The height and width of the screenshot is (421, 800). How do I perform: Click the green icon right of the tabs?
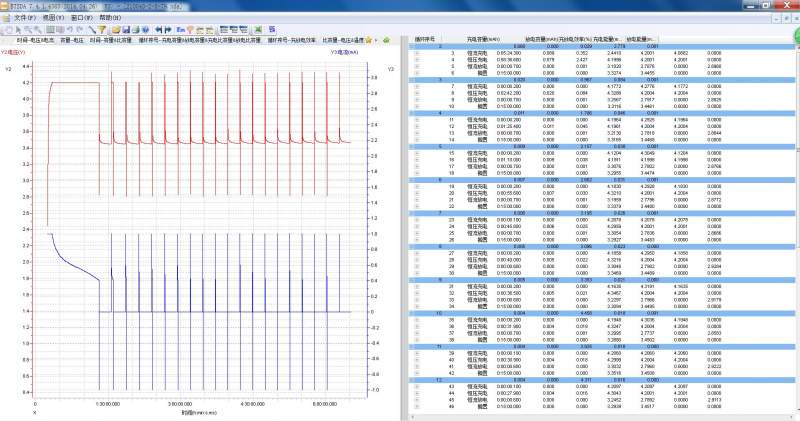tap(386, 40)
